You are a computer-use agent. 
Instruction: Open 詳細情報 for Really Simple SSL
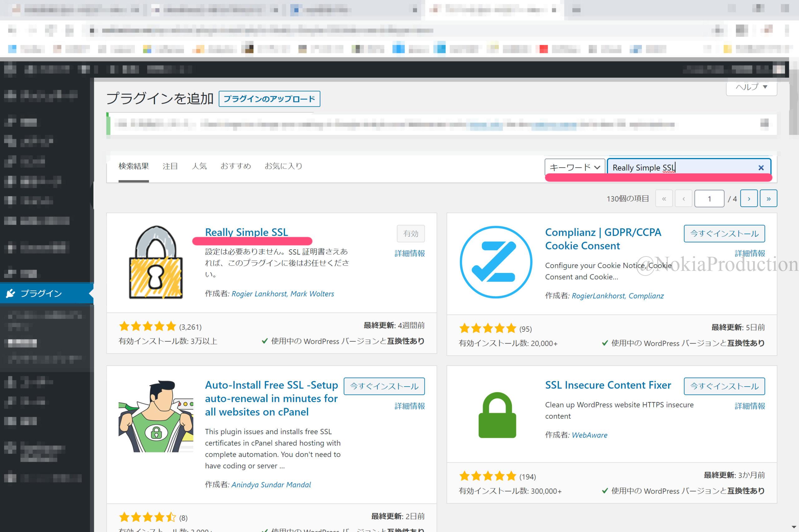click(409, 253)
